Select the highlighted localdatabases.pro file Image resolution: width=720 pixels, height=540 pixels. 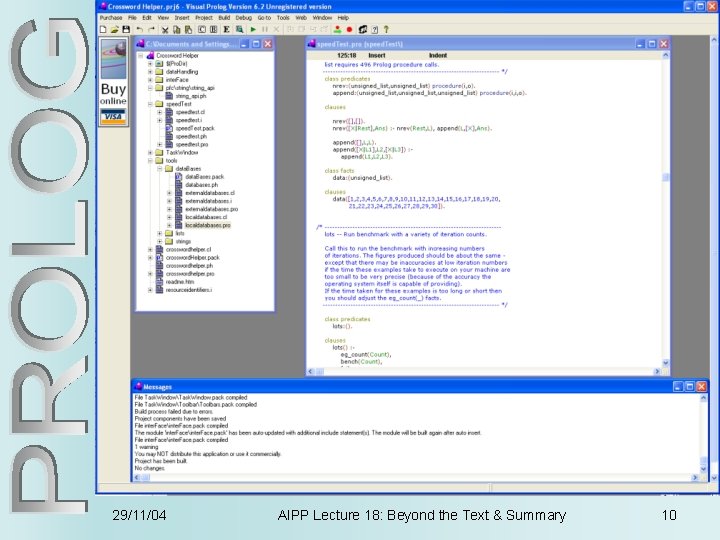coord(208,225)
